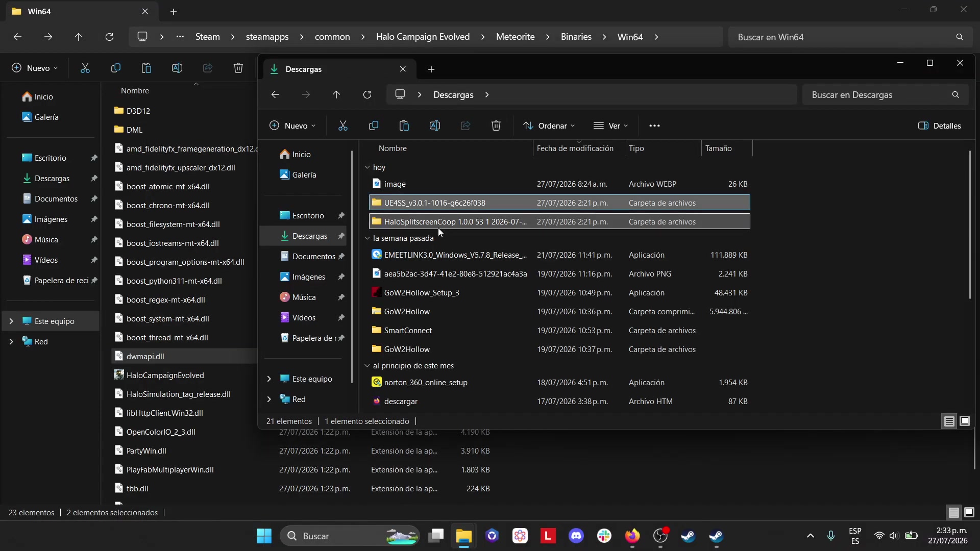Click the Descargas file list vertical scrollbar

pyautogui.click(x=970, y=224)
